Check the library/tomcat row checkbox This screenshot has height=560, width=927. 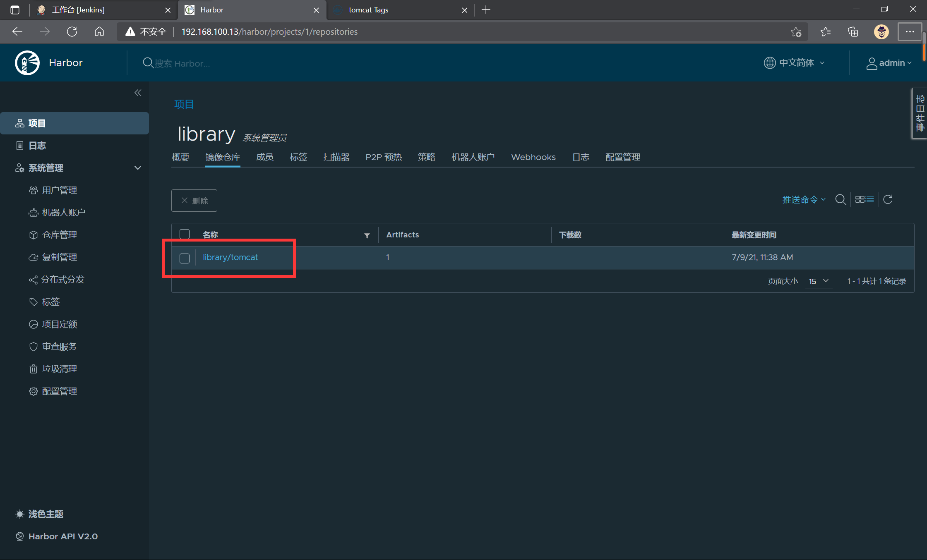(x=185, y=258)
